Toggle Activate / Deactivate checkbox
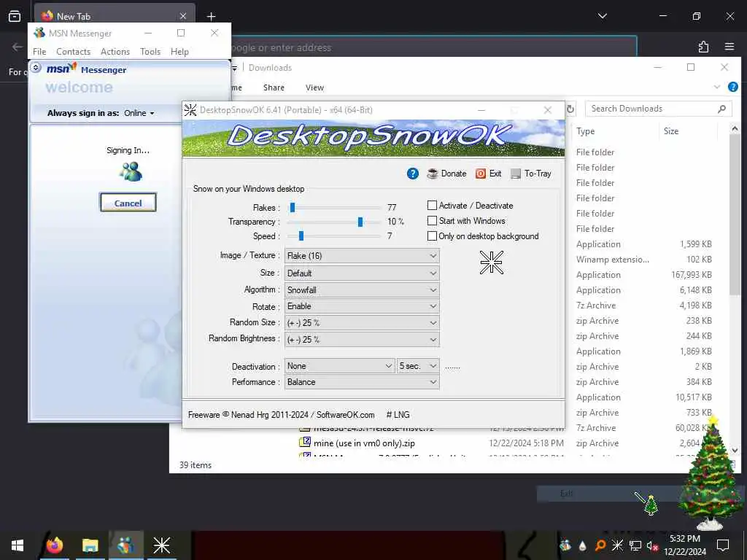This screenshot has height=560, width=747. pos(432,205)
